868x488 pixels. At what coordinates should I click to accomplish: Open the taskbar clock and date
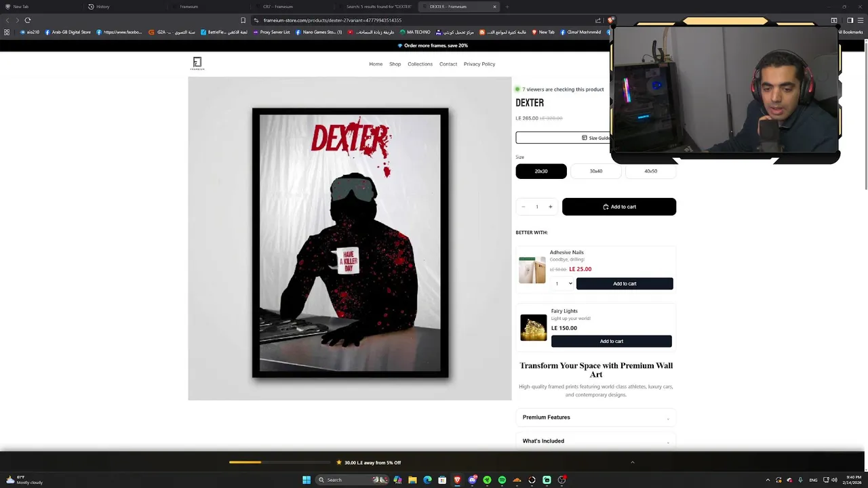click(x=854, y=480)
